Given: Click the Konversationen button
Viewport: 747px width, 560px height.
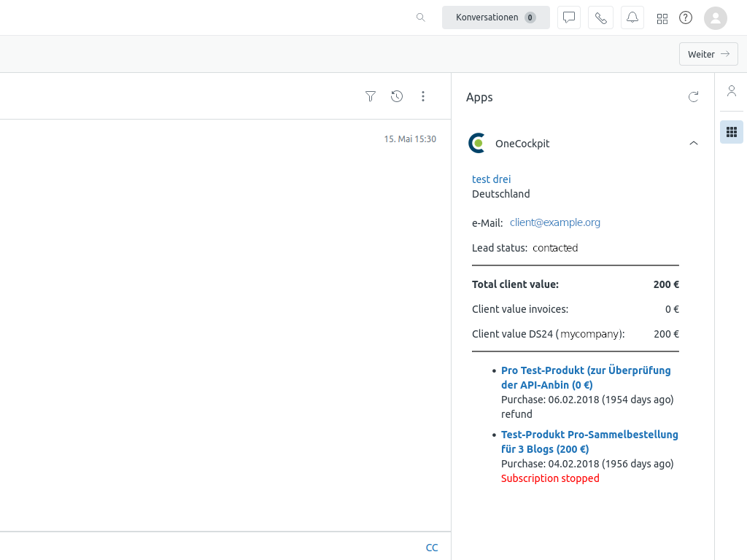Looking at the screenshot, I should [x=496, y=17].
